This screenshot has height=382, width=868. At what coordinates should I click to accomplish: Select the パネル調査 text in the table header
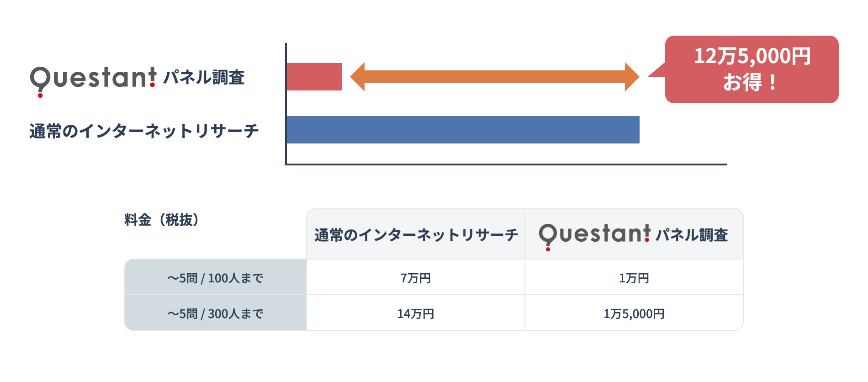click(692, 235)
